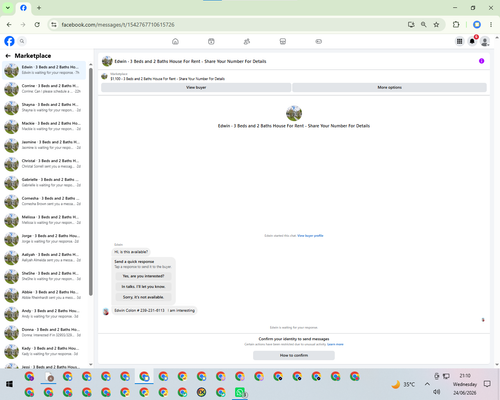Open Andy conversation in Marketplace list

[x=44, y=313]
